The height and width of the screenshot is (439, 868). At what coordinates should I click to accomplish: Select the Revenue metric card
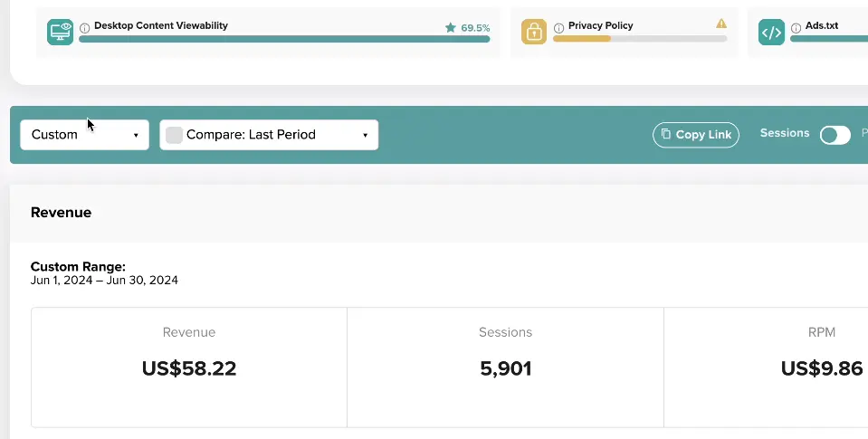click(189, 367)
